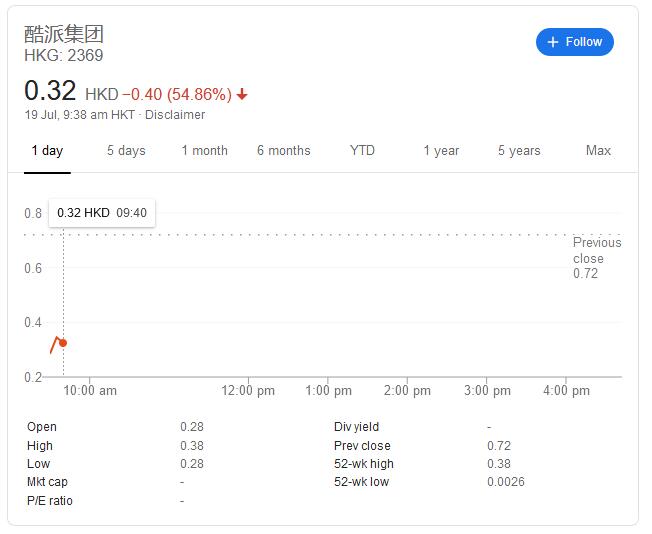Switch to the 1 month range
The height and width of the screenshot is (534, 652).
[204, 151]
